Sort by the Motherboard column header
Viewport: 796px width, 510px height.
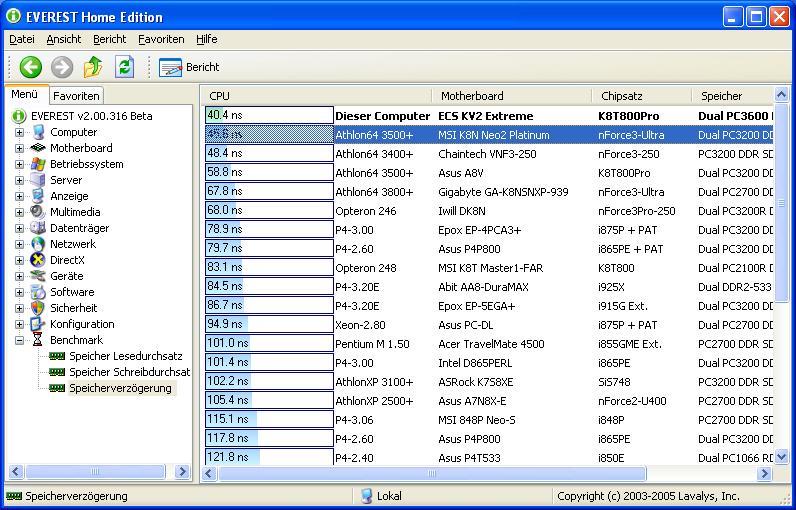(512, 96)
